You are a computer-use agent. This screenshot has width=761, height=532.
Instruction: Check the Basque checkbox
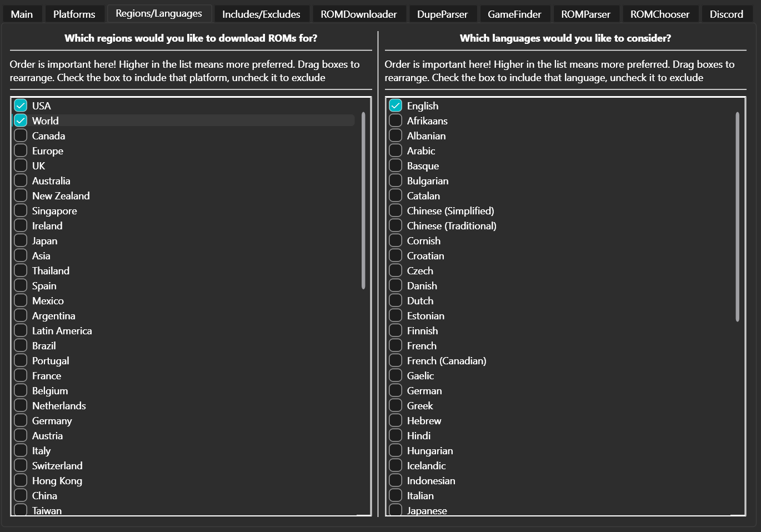pos(395,165)
